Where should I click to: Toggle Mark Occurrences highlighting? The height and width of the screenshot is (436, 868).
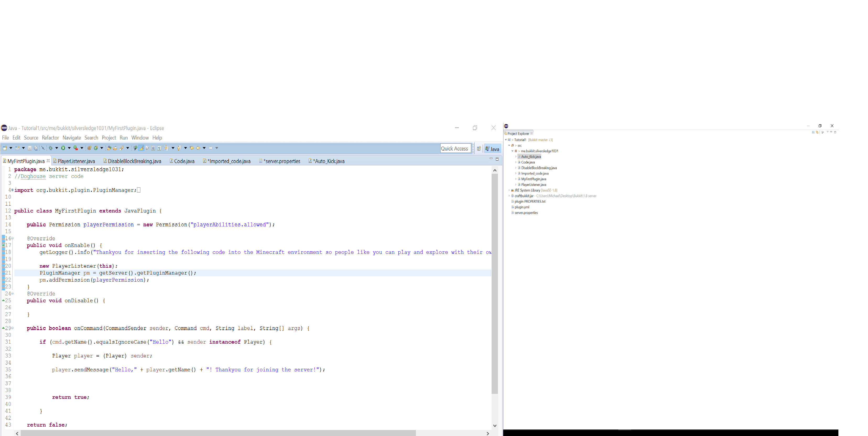coord(141,148)
